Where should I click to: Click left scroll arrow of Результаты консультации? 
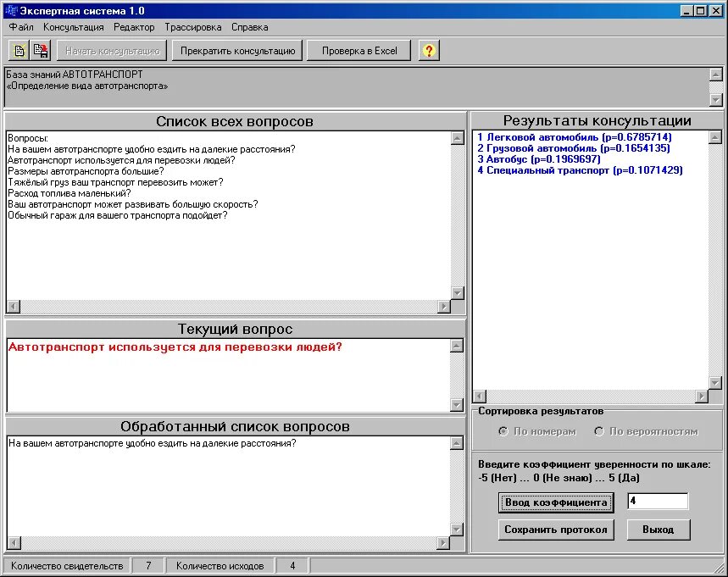click(480, 397)
